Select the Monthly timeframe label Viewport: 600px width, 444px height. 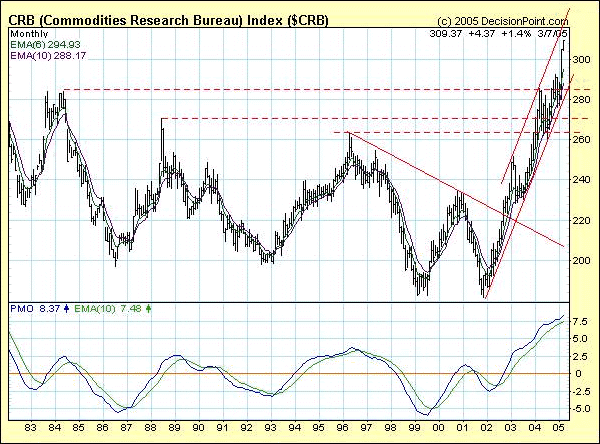(x=28, y=33)
